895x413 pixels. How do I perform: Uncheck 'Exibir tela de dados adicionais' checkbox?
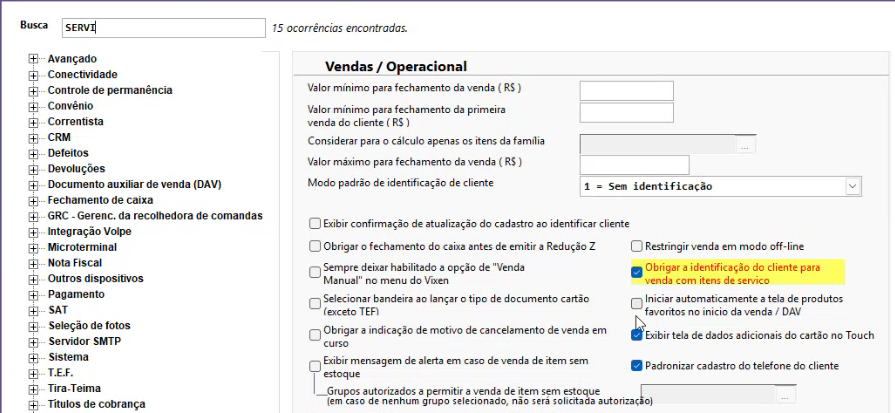point(637,335)
